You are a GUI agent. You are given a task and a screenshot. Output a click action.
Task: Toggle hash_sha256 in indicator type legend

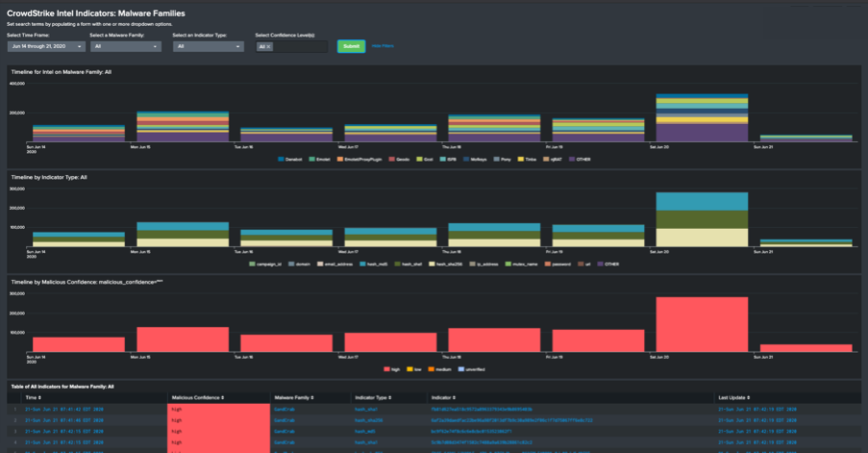click(x=446, y=264)
